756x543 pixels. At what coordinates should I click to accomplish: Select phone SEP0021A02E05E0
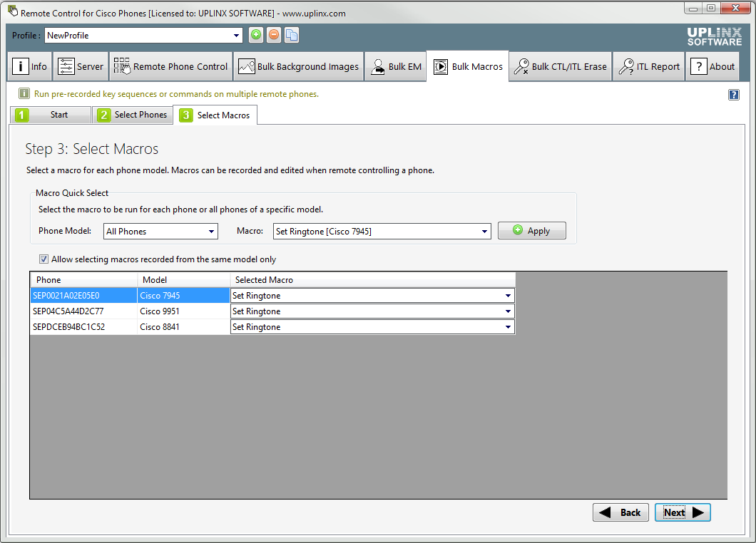pos(84,295)
